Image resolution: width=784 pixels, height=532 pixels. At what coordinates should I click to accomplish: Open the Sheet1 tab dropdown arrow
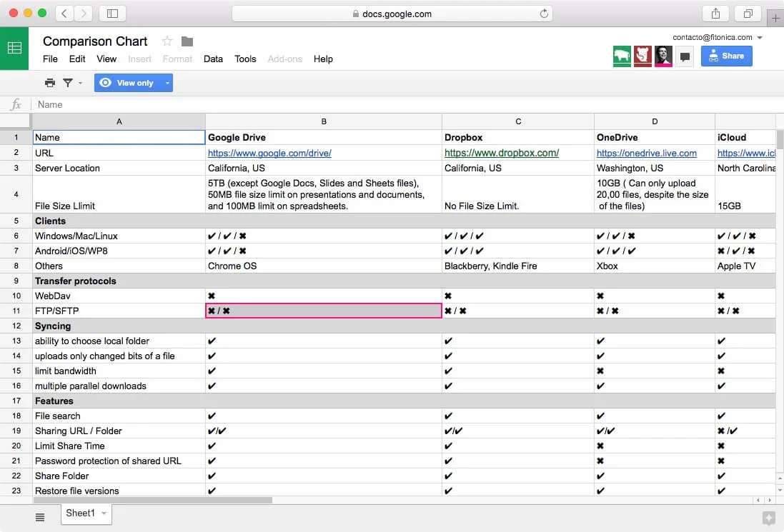(x=104, y=513)
